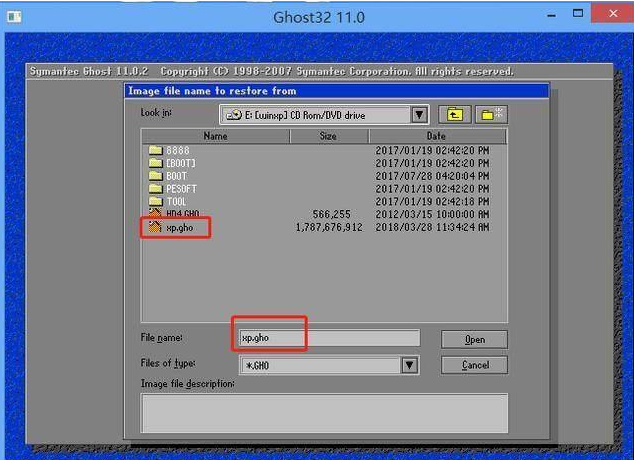This screenshot has width=634, height=460.
Task: Click the *.GHO file type combo box
Action: [x=329, y=365]
